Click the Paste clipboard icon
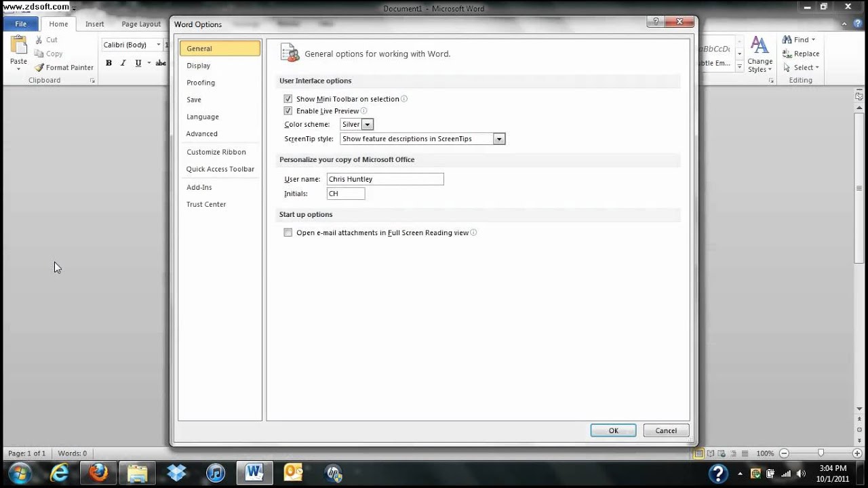The height and width of the screenshot is (488, 868). click(x=18, y=45)
